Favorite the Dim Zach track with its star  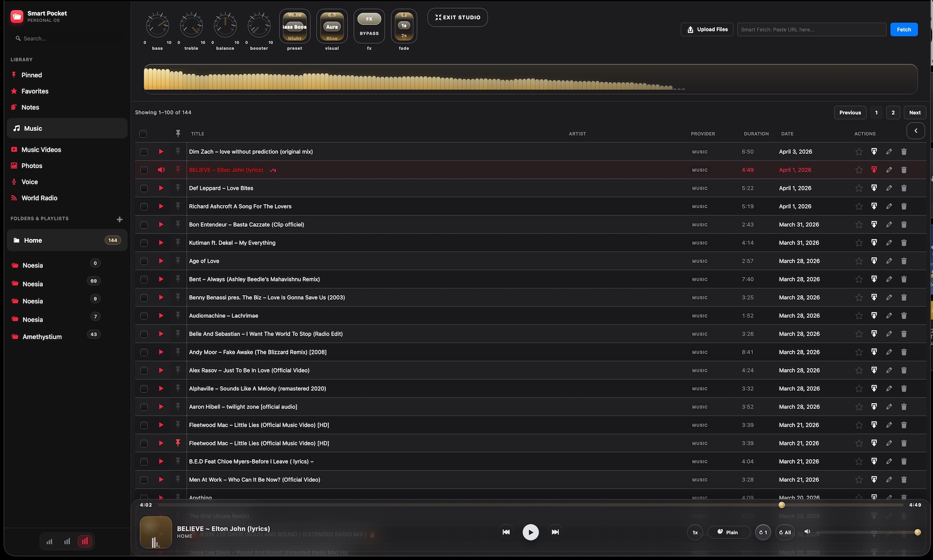tap(859, 152)
